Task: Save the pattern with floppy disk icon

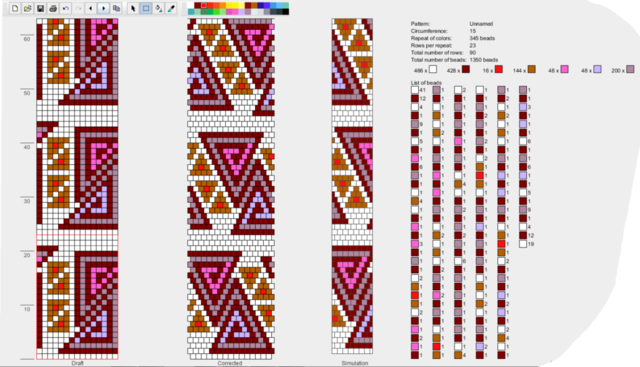Action: click(40, 8)
